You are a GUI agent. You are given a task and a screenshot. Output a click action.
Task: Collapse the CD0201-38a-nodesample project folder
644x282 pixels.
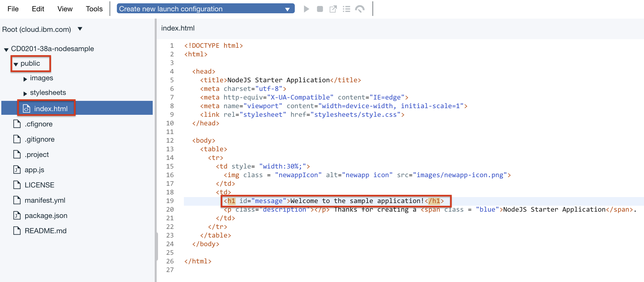point(6,50)
